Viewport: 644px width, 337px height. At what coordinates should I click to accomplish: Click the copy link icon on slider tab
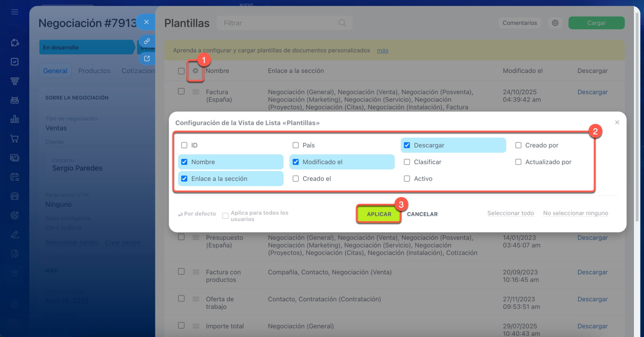tap(147, 41)
